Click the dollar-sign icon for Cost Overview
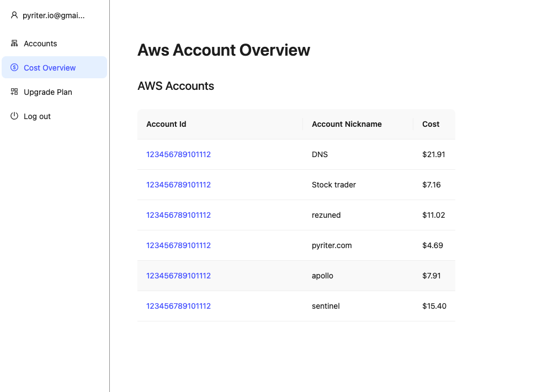This screenshot has height=392, width=537. tap(14, 68)
